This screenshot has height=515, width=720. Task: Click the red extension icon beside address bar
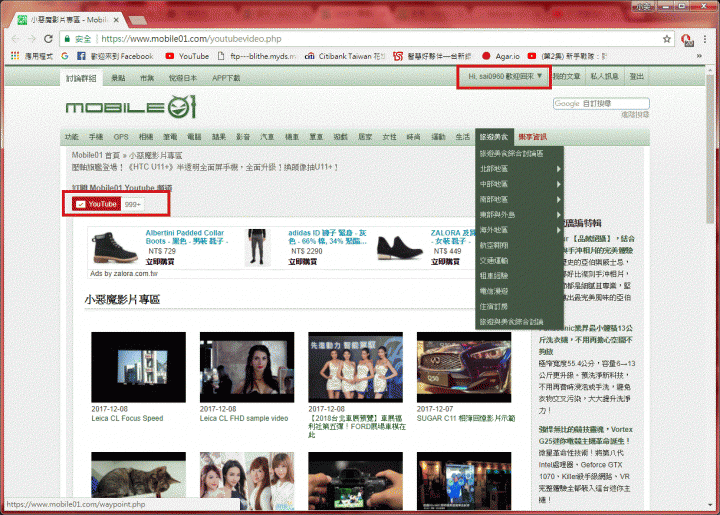[686, 40]
